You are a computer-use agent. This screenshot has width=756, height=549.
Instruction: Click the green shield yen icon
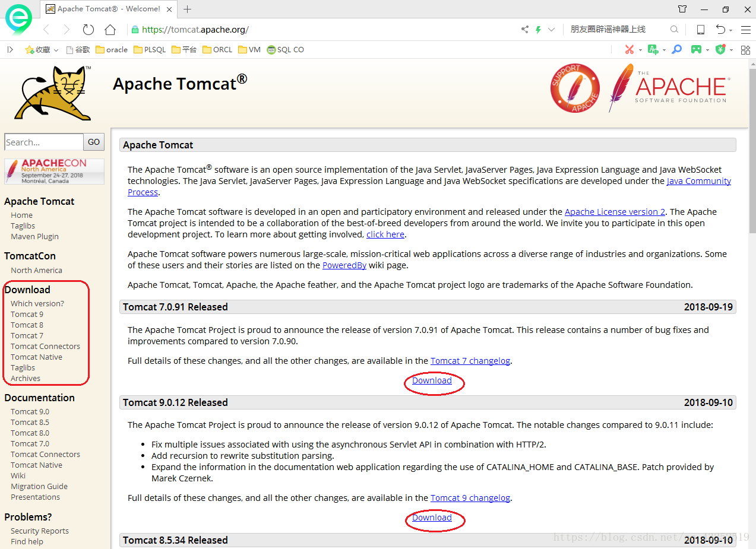tap(720, 50)
